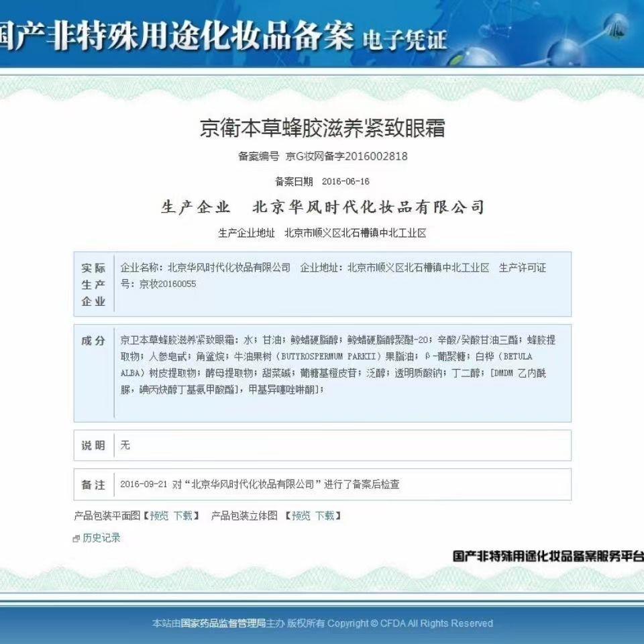Click the license number 京妆20160055
644x644 pixels.
(168, 284)
